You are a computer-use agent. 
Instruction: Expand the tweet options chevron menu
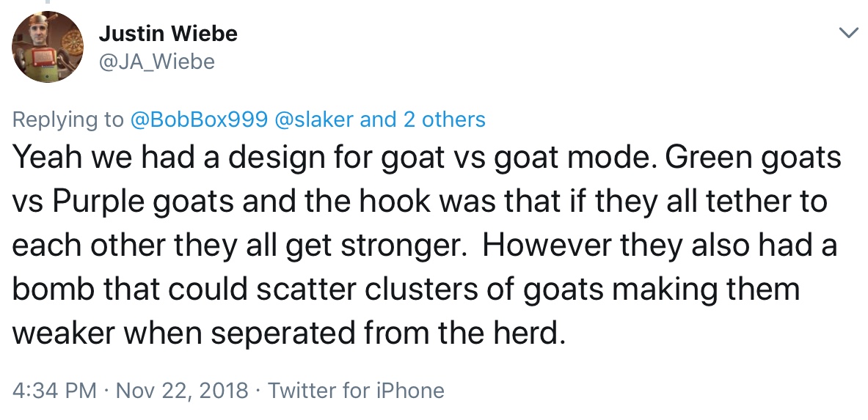[848, 33]
